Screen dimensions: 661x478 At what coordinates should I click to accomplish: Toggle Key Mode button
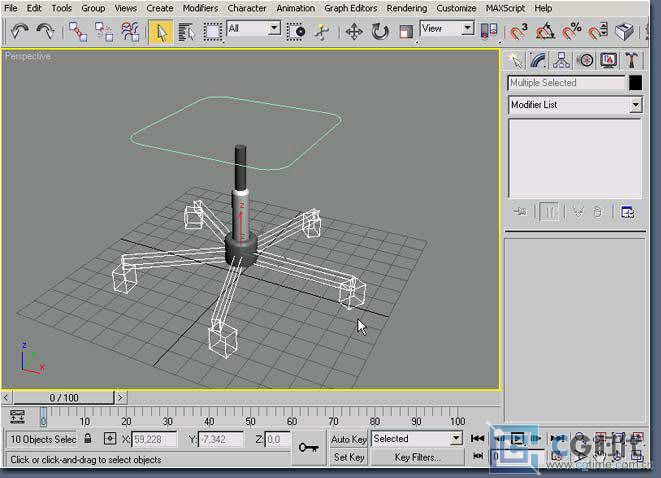click(478, 456)
